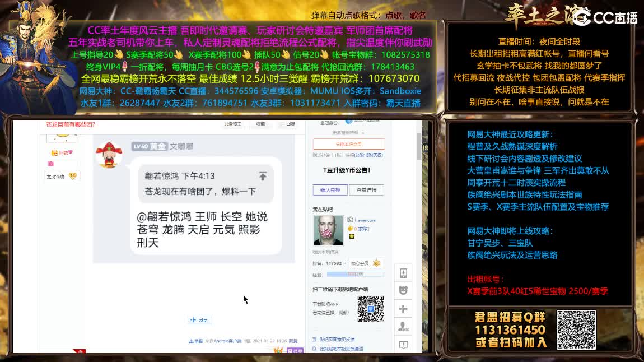Click the up-arrow icon in the quoted message
Screen dimensions: 644x362
(x=263, y=177)
